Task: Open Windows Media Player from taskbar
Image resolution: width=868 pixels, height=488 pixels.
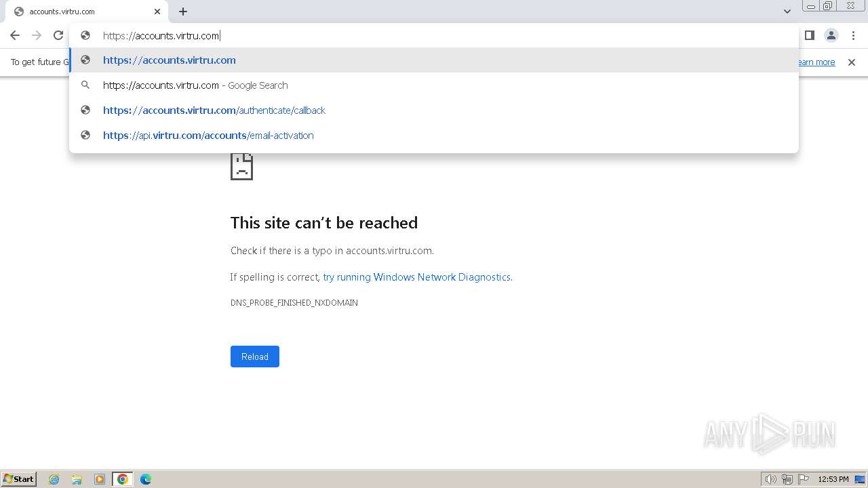Action: pos(100,479)
